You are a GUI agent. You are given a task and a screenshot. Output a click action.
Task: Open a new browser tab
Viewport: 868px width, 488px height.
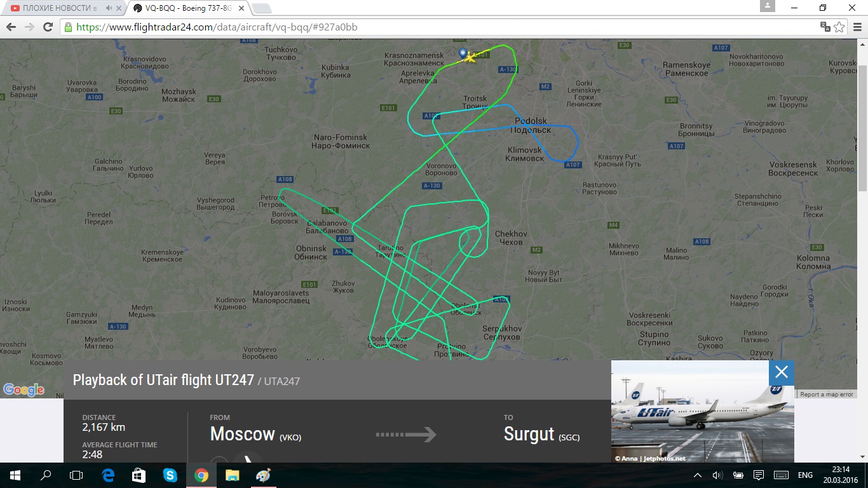click(x=261, y=8)
